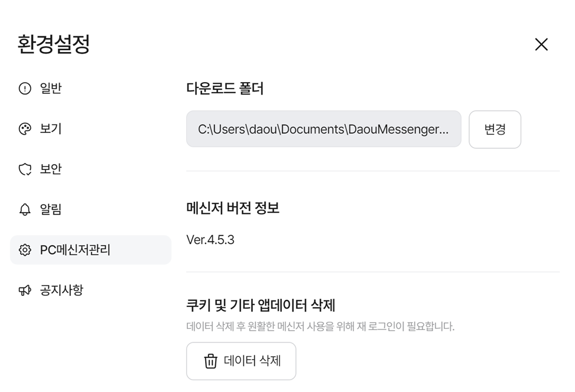Screen dimensions: 575x392
Task: Switch to the 보기 settings label
Action: [x=51, y=129]
